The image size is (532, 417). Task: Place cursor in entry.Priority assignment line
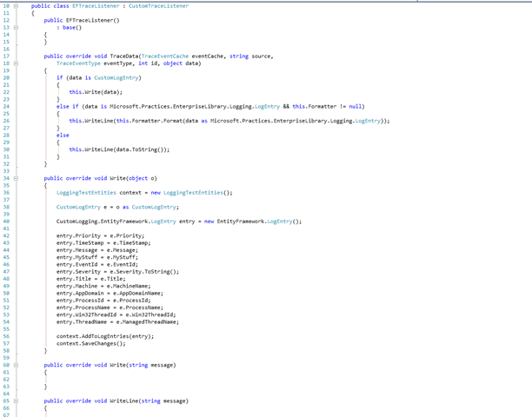(x=100, y=235)
